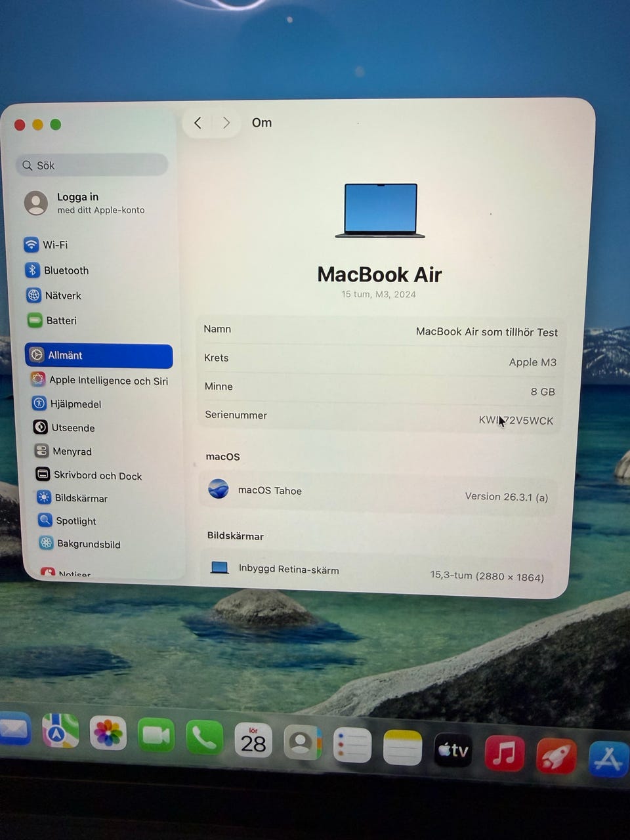Launch FaceTime from the Dock
This screenshot has height=840, width=630.
point(156,736)
